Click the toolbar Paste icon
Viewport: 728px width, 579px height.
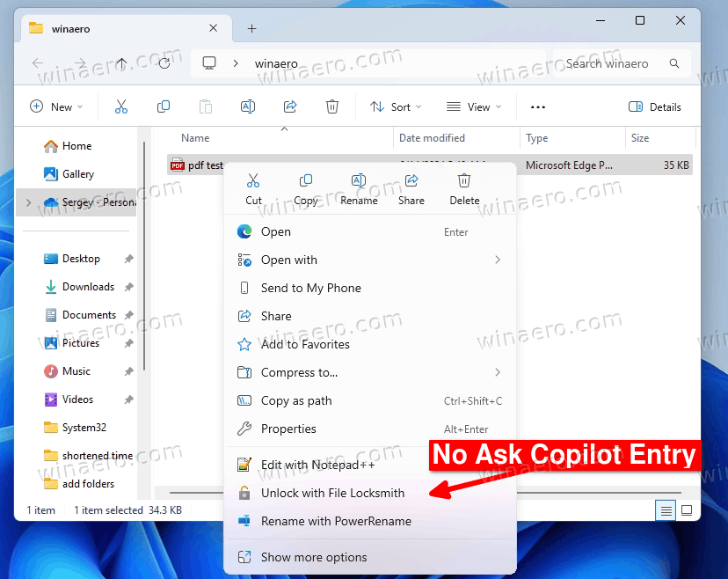[206, 106]
